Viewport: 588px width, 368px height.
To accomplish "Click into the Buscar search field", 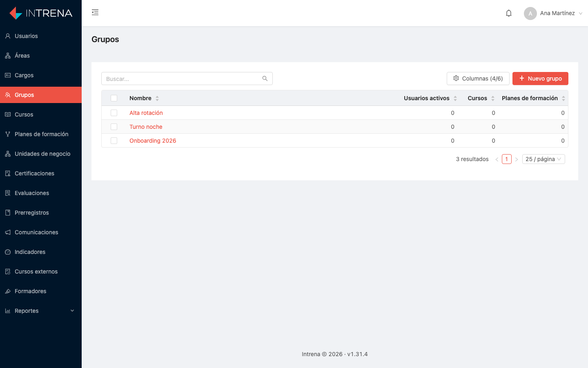I will (187, 79).
